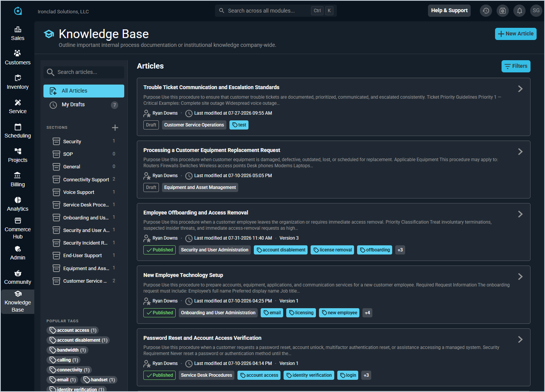Open the Service Desk Procedures section in the sidebar
The height and width of the screenshot is (392, 545).
(x=84, y=205)
